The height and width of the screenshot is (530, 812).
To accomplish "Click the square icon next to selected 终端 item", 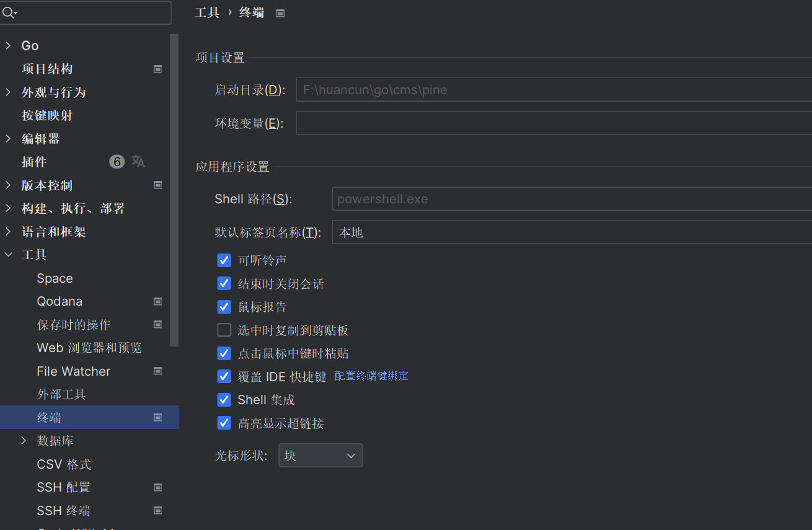I will click(x=157, y=417).
